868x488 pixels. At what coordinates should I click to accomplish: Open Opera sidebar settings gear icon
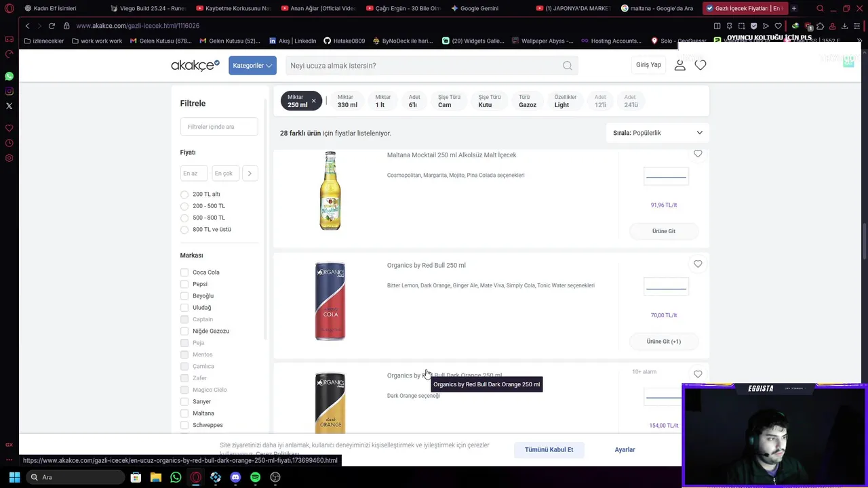click(9, 158)
